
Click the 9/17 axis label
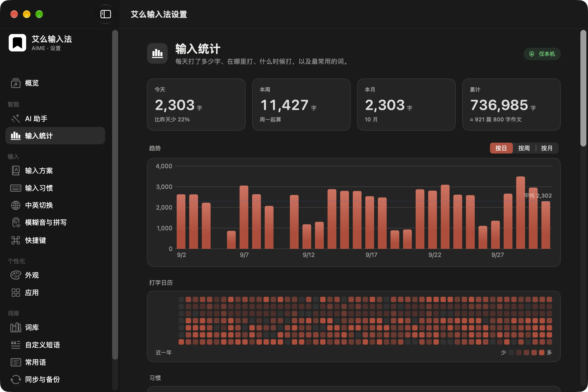tap(371, 255)
